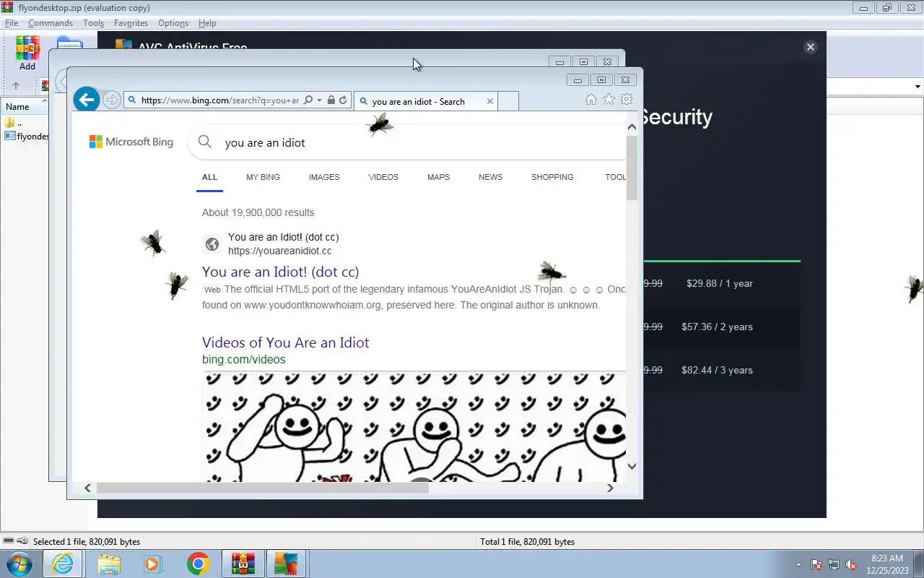This screenshot has width=924, height=578.
Task: Switch to the IMAGES tab on Bing
Action: click(324, 177)
